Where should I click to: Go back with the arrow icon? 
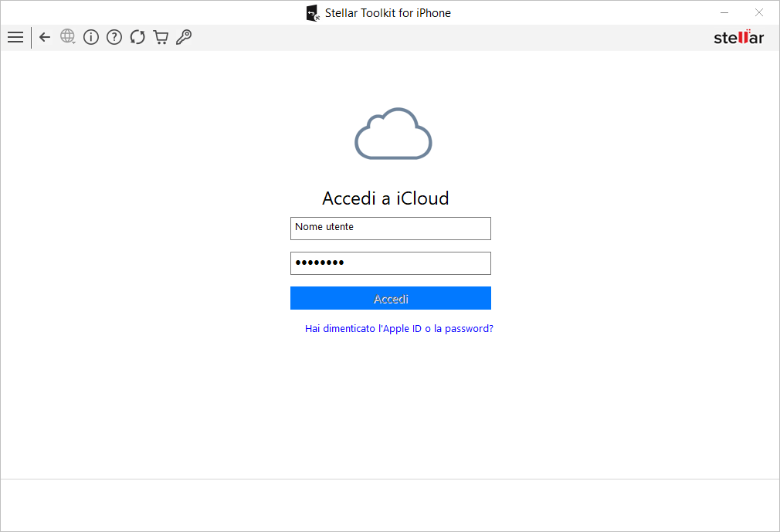45,37
